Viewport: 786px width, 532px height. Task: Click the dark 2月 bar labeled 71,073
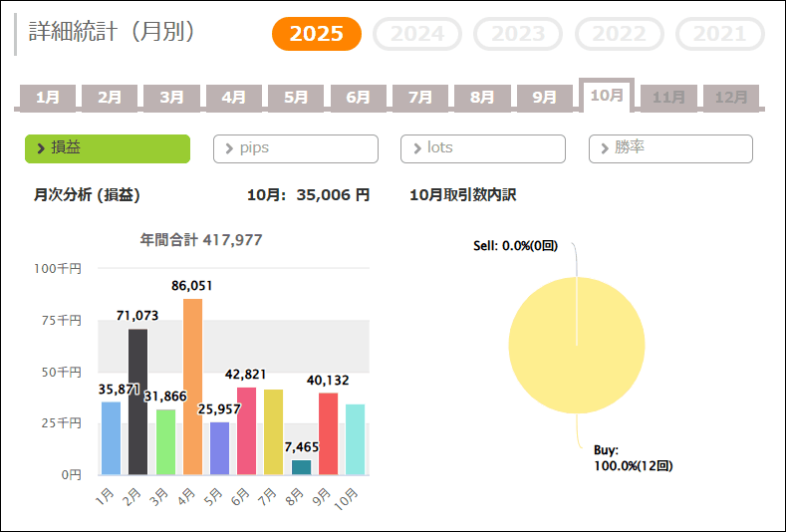coord(138,401)
